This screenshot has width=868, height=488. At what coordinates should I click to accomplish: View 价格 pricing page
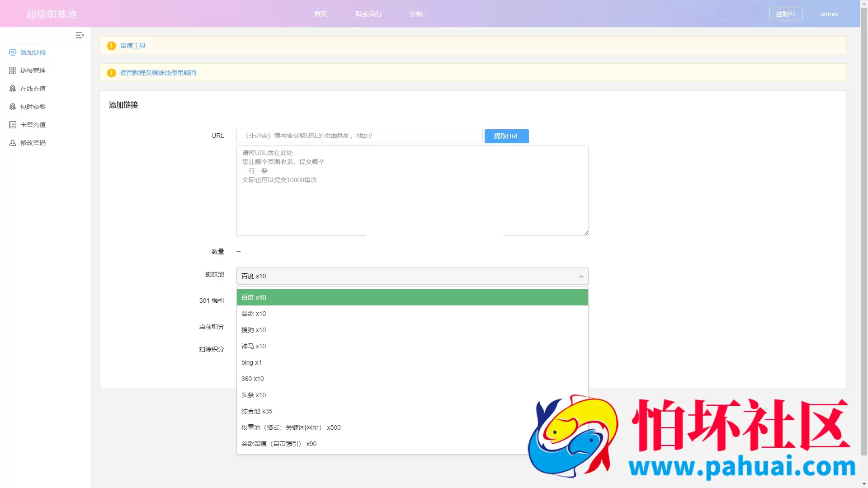(415, 14)
